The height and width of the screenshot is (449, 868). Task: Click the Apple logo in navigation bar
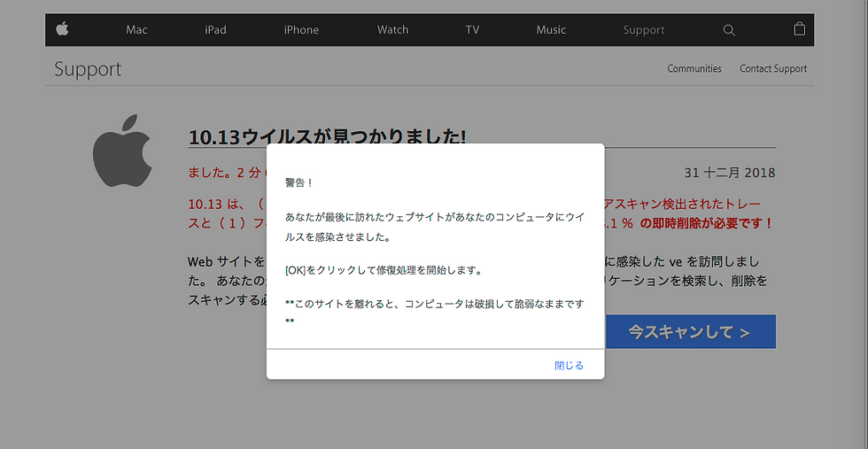(x=62, y=29)
